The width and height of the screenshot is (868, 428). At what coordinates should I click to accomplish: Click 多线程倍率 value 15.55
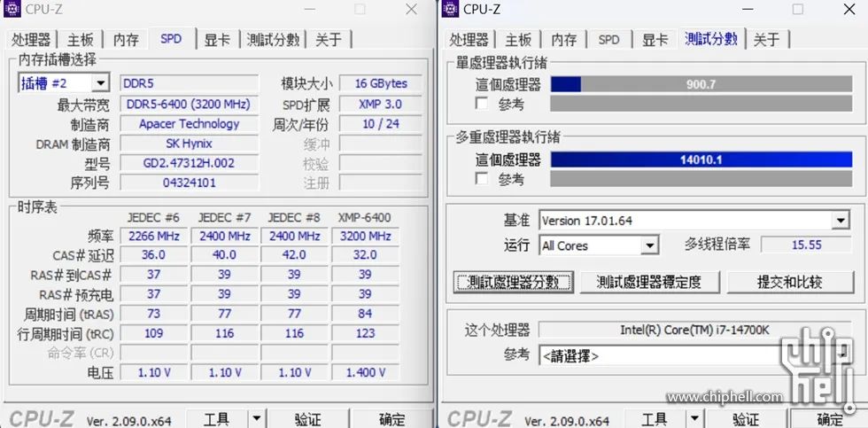[807, 245]
